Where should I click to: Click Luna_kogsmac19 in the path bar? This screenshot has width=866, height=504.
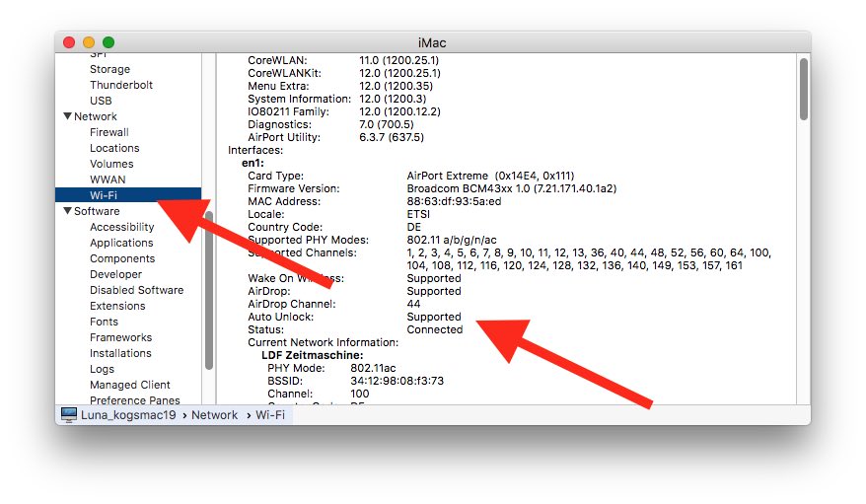128,415
